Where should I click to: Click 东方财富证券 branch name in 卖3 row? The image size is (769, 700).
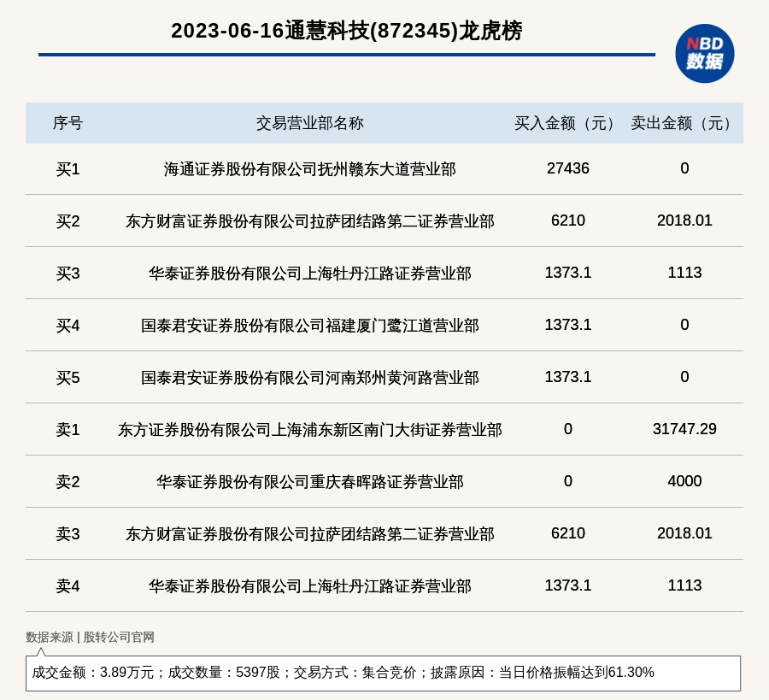tap(310, 533)
